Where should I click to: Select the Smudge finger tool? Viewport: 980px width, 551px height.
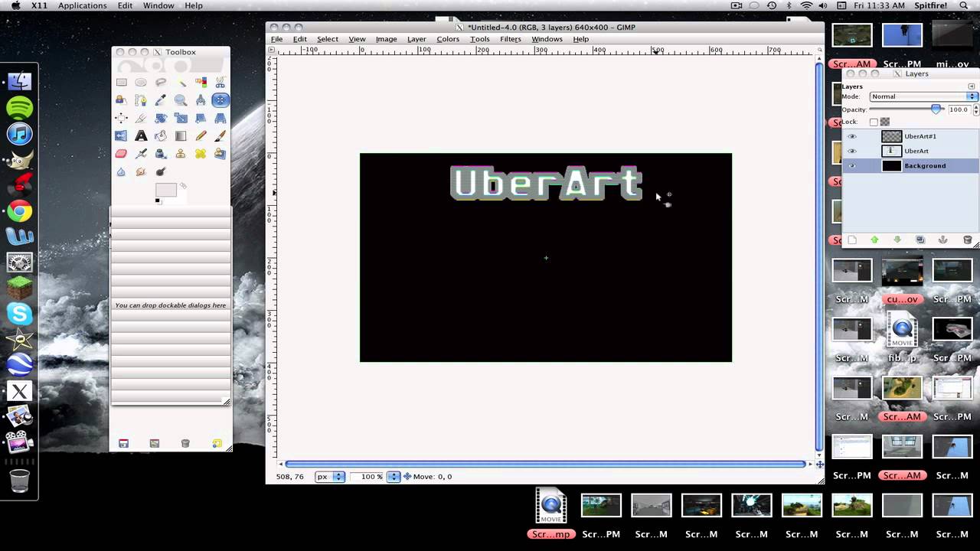tap(141, 172)
